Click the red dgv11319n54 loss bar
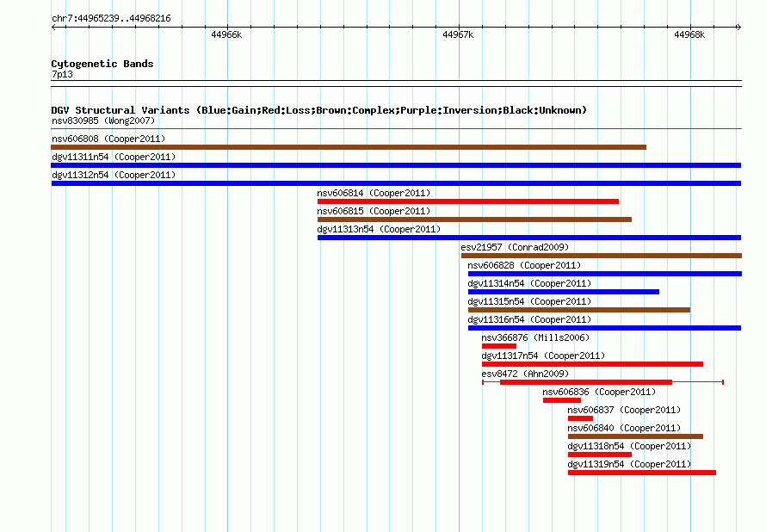The width and height of the screenshot is (766, 532). [x=642, y=473]
